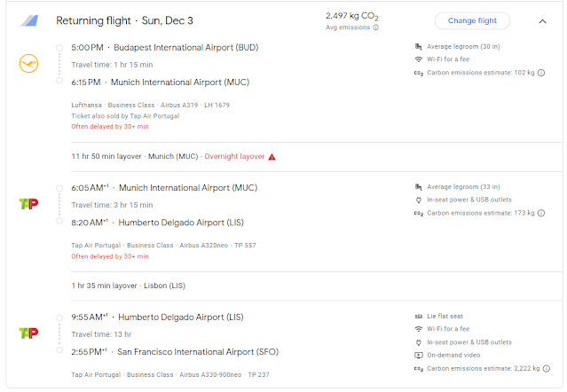Click the Lufthansa airline logo
This screenshot has width=567, height=392.
pyautogui.click(x=28, y=63)
